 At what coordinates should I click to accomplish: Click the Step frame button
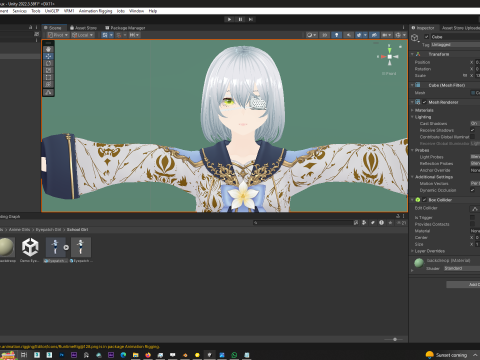pos(251,19)
